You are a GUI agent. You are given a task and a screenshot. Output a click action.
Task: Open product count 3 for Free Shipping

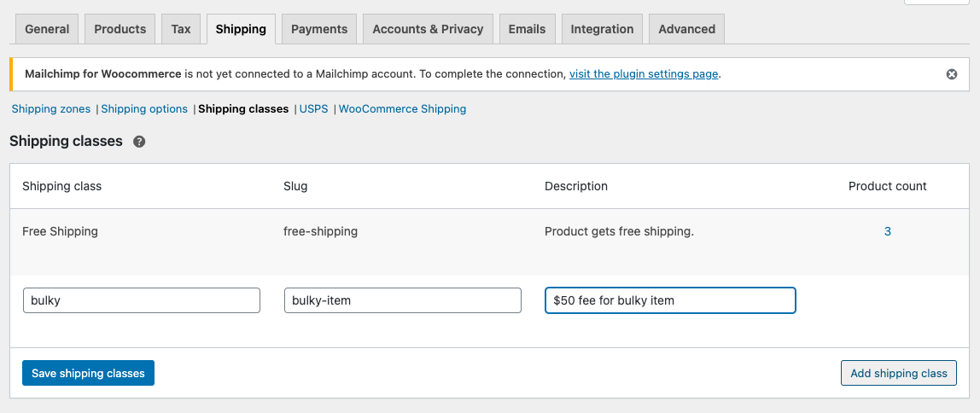(x=888, y=232)
